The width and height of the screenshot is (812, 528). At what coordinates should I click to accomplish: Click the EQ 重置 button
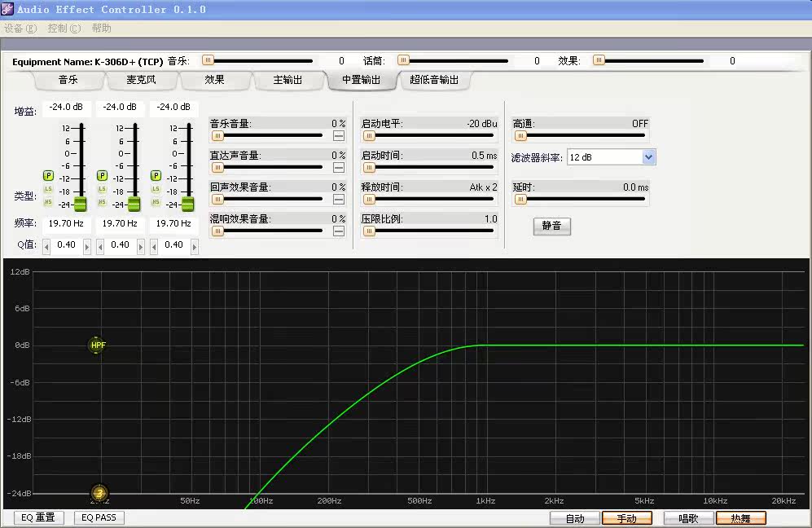(x=38, y=517)
